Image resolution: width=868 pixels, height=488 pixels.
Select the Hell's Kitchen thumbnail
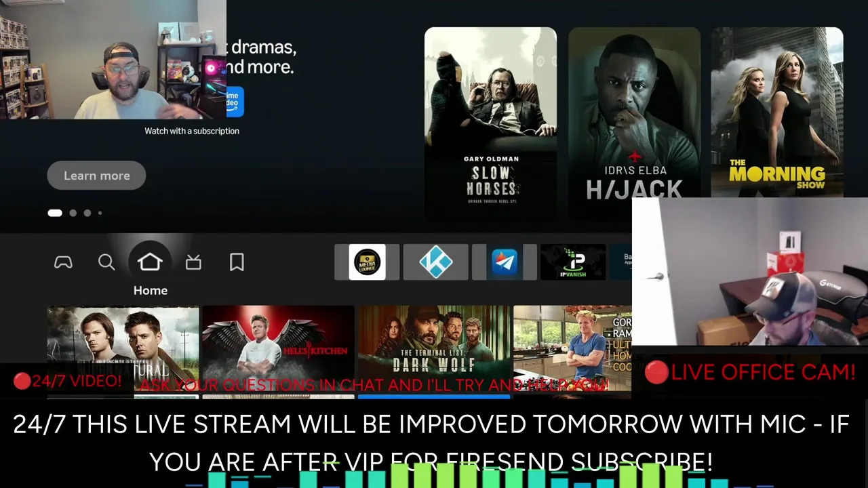pyautogui.click(x=278, y=349)
